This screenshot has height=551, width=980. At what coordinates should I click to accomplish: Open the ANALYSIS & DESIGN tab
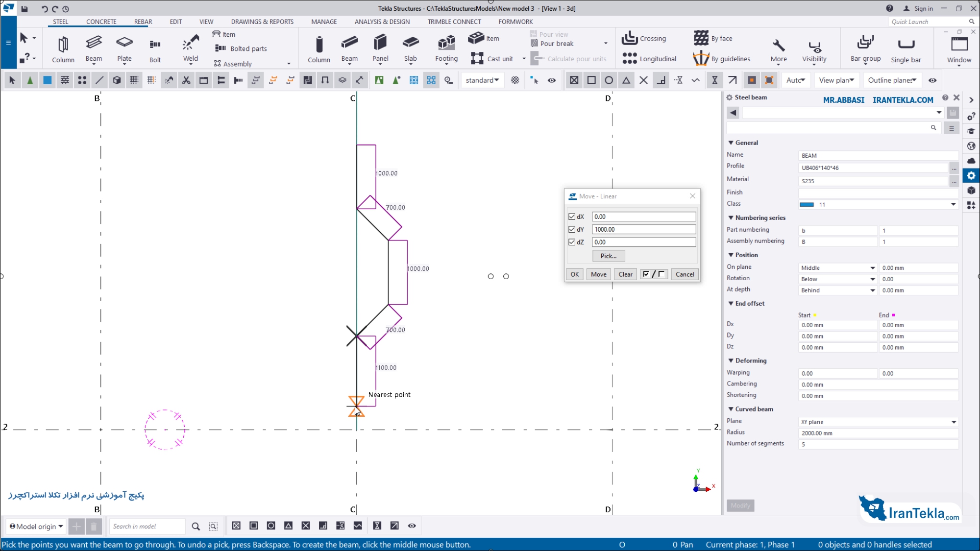tap(382, 22)
